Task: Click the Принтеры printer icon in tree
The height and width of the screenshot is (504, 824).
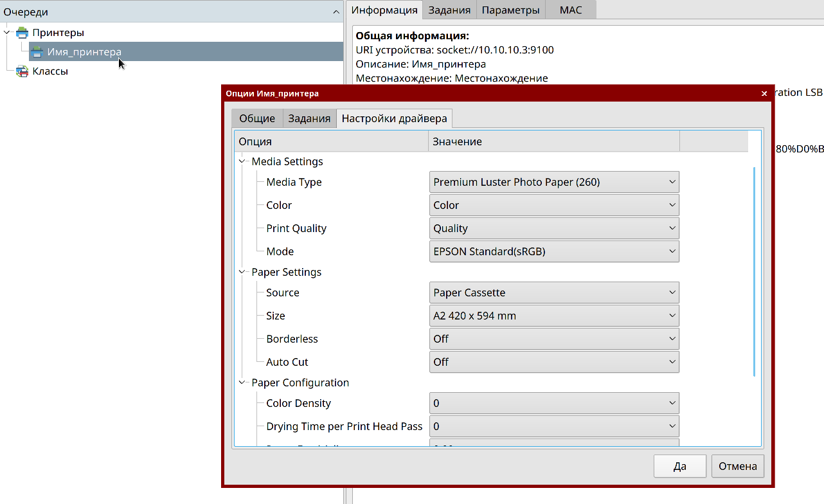Action: 22,33
